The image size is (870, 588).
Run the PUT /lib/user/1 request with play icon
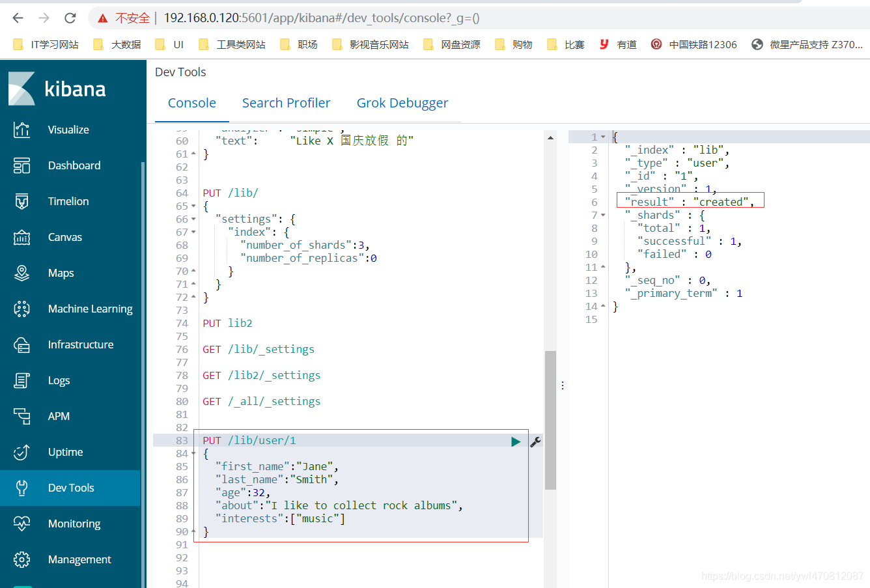click(516, 441)
